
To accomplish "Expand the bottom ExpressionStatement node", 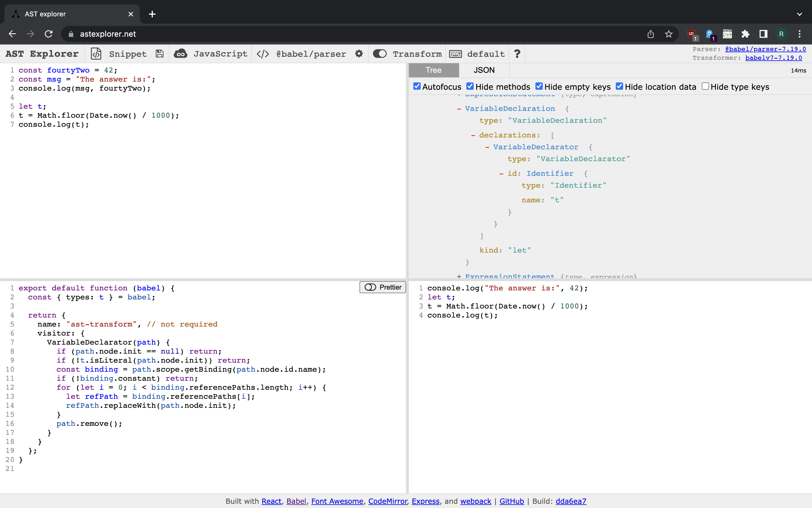I will click(x=459, y=277).
